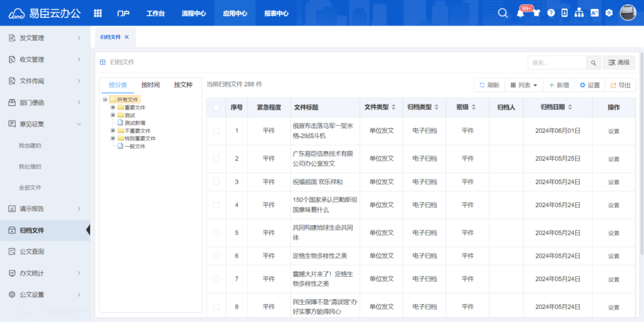Tick the select-all header checkbox
The width and height of the screenshot is (644, 322).
pyautogui.click(x=216, y=107)
